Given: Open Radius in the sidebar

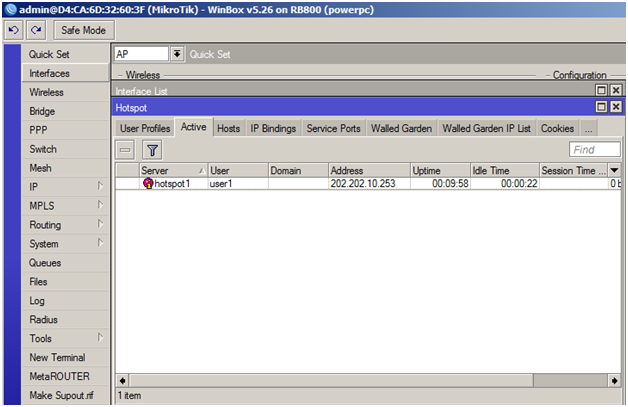Looking at the screenshot, I should pyautogui.click(x=65, y=320).
